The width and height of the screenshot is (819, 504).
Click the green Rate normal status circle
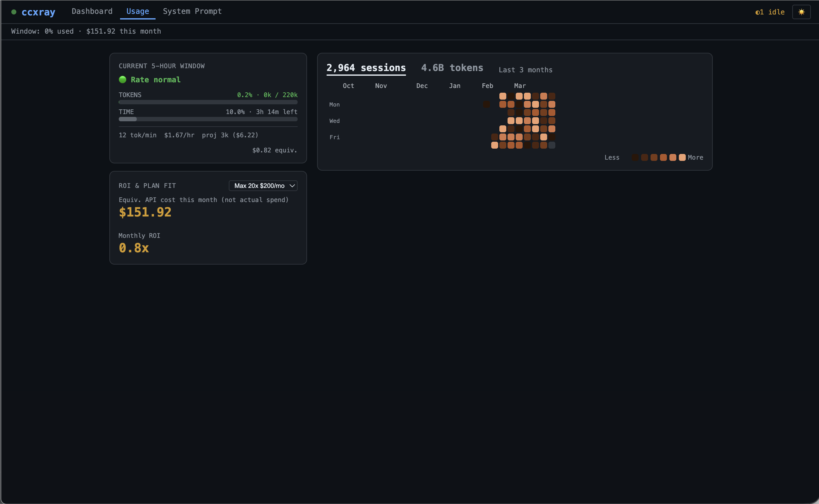click(122, 79)
